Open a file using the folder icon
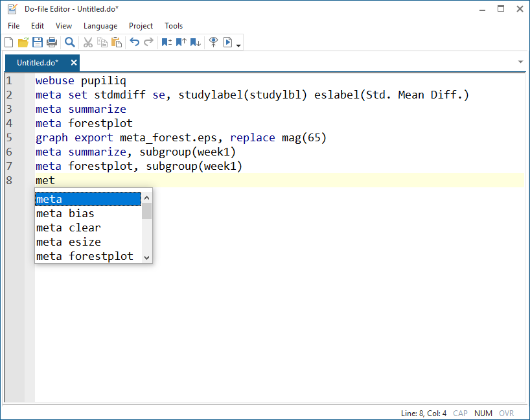Image resolution: width=530 pixels, height=420 pixels. [23, 42]
